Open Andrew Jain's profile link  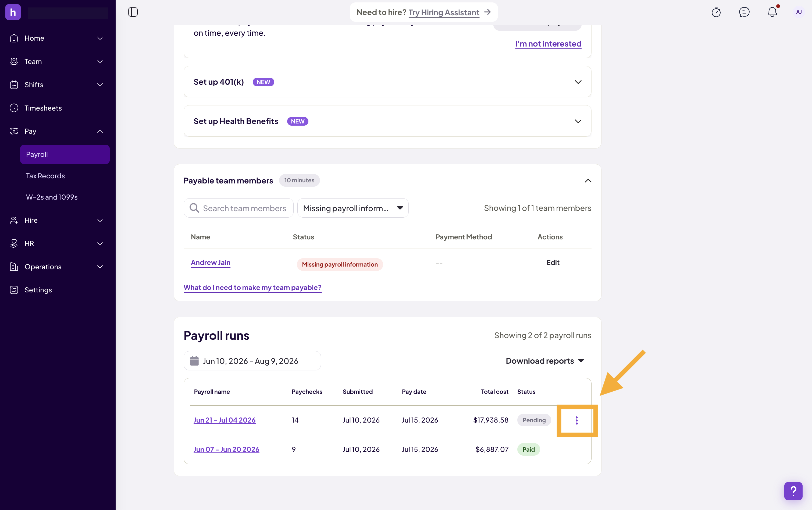(210, 263)
